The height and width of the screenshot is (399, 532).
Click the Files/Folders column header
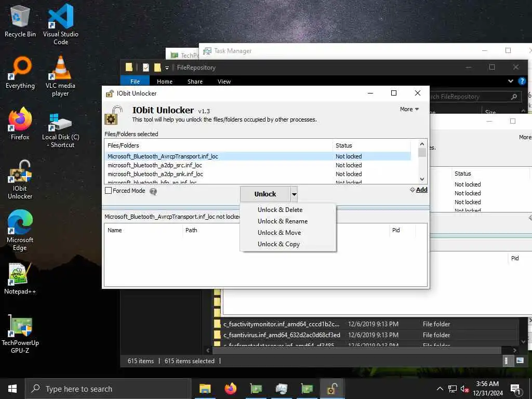218,145
